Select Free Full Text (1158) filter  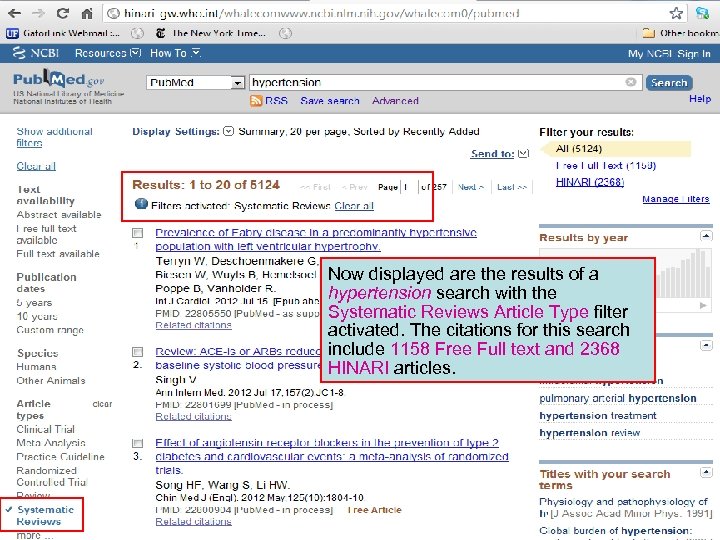(x=606, y=165)
